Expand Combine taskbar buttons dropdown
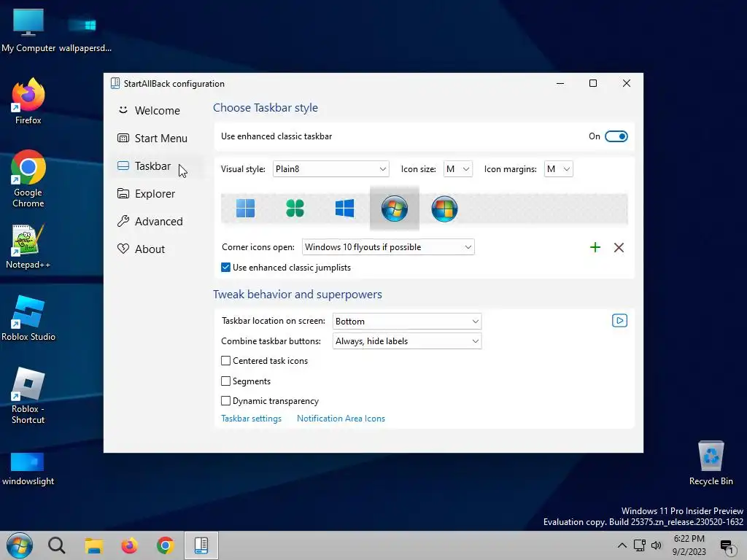747x560 pixels. [x=407, y=341]
